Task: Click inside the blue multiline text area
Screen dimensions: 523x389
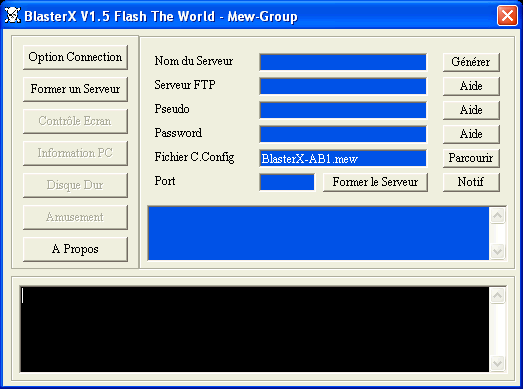Action: click(x=319, y=233)
